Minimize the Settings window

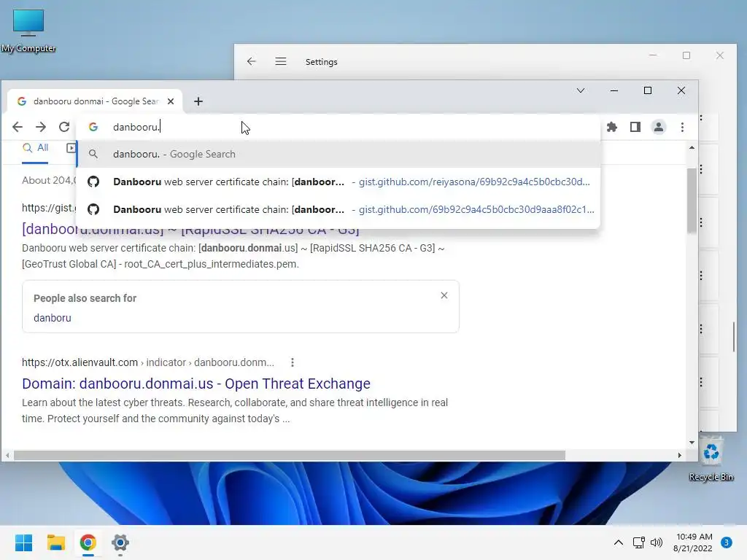653,55
